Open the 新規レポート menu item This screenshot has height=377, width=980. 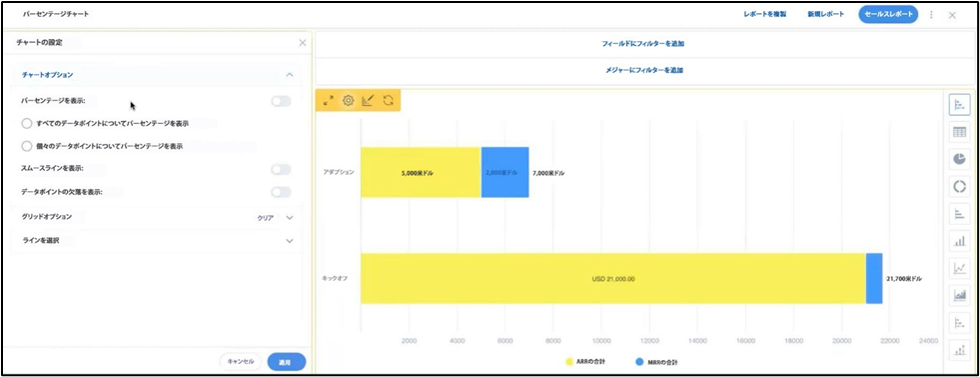(825, 14)
